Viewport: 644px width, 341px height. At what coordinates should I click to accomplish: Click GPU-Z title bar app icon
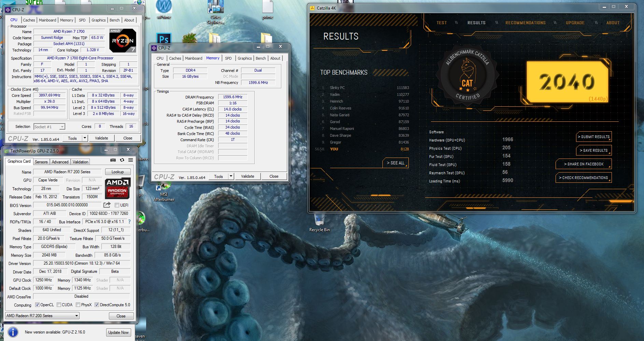point(7,151)
